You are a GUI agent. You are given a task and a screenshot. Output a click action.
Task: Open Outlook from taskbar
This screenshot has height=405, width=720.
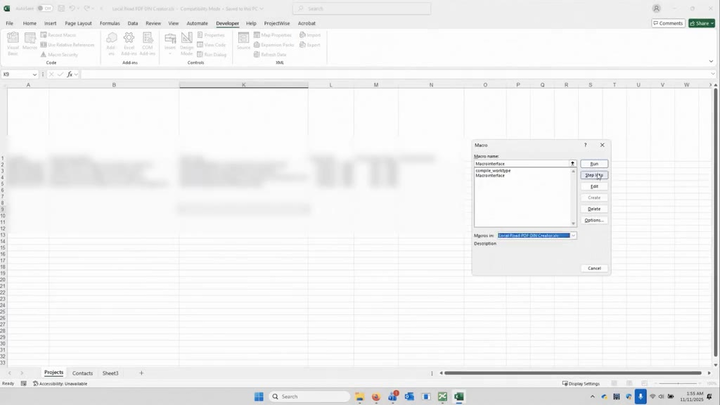[x=409, y=397]
